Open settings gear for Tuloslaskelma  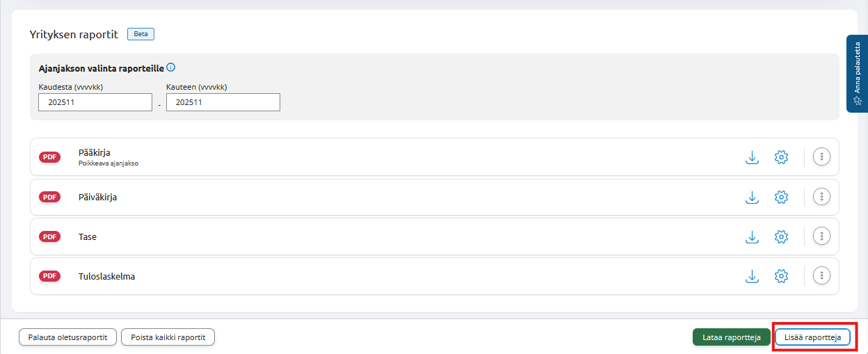(x=781, y=277)
